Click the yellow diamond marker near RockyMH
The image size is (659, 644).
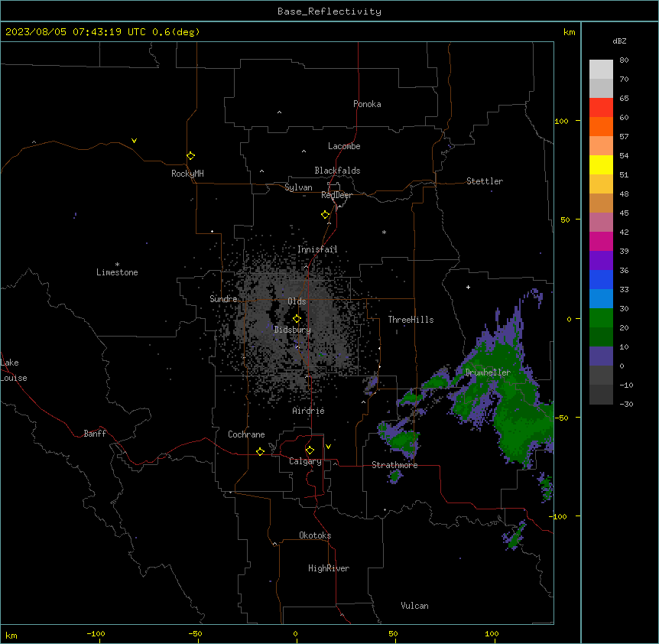click(x=190, y=155)
